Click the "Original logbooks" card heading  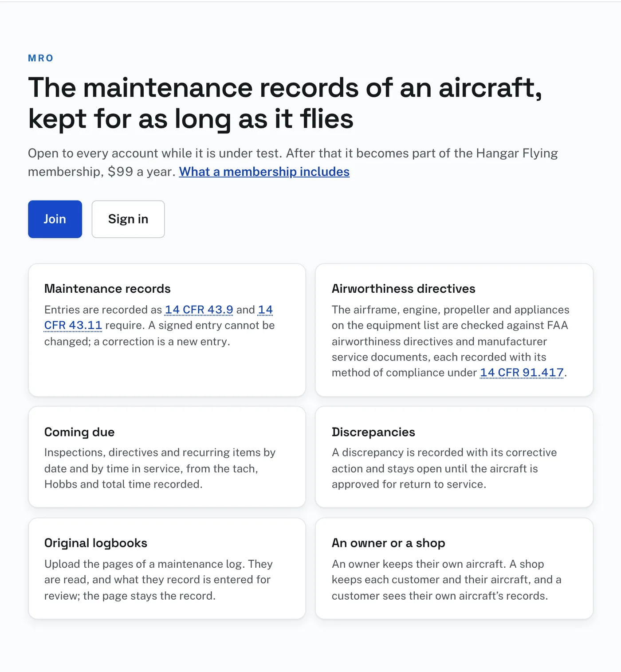96,543
